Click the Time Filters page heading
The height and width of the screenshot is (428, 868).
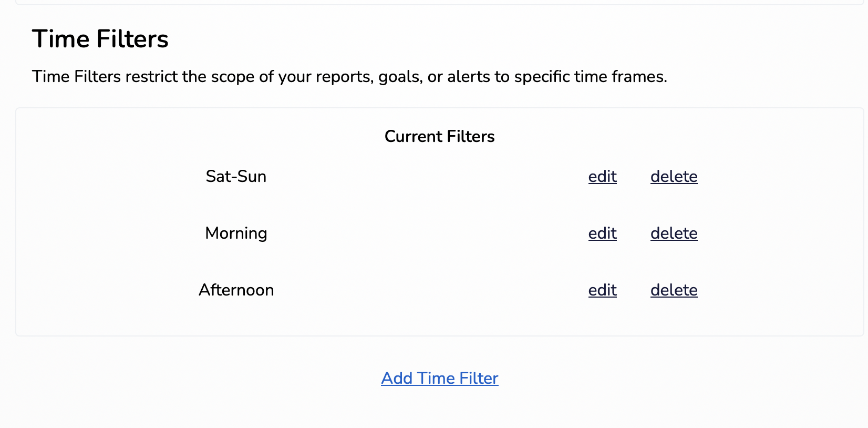(100, 39)
